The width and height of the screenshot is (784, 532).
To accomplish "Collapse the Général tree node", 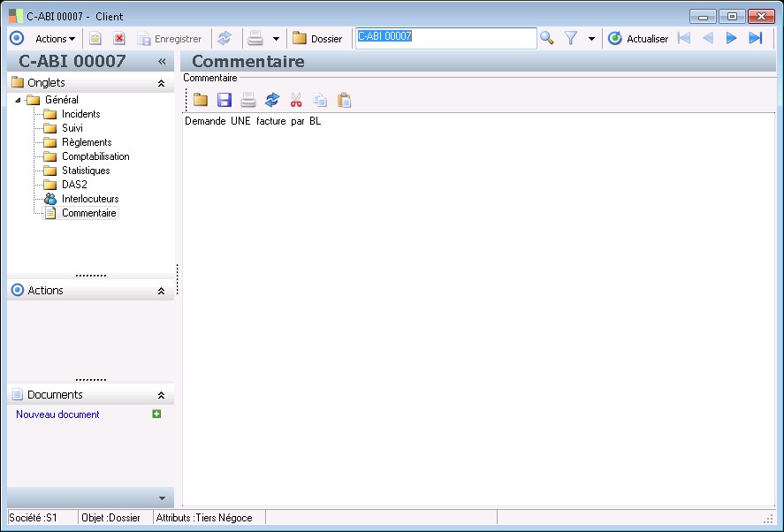I will point(18,100).
